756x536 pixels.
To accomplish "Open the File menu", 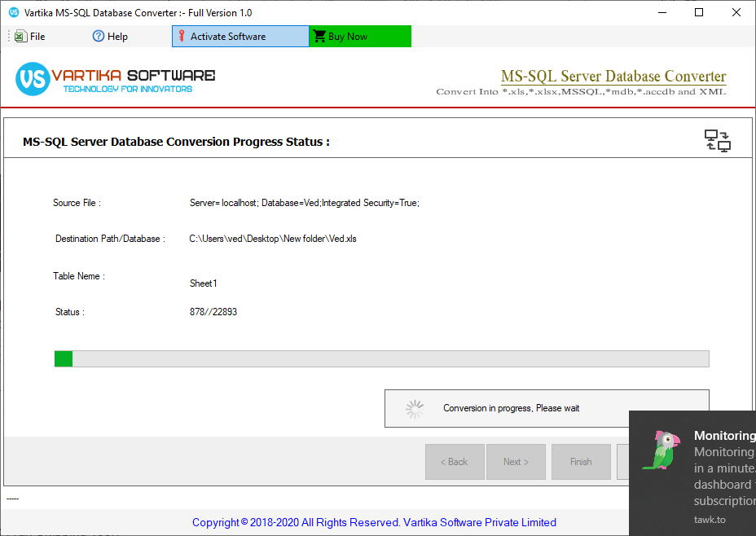I will tap(29, 37).
